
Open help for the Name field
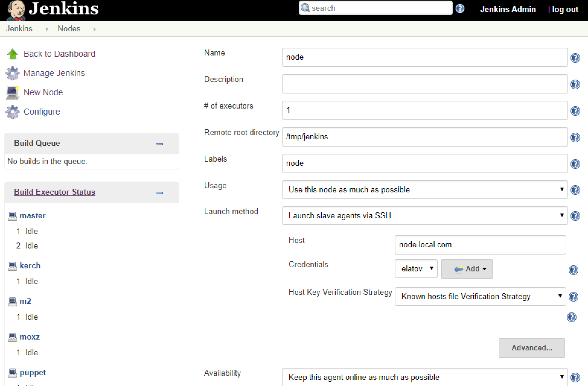coord(575,58)
